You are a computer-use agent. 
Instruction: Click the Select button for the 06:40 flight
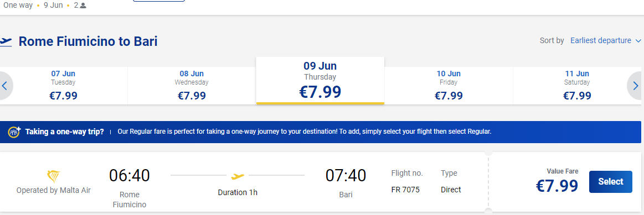610,182
